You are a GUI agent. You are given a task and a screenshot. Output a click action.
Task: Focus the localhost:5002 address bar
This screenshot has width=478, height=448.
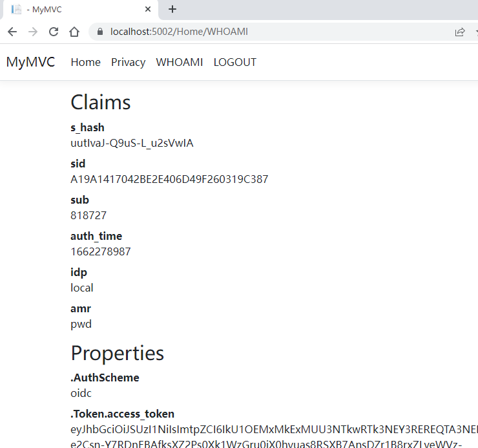pos(258,32)
